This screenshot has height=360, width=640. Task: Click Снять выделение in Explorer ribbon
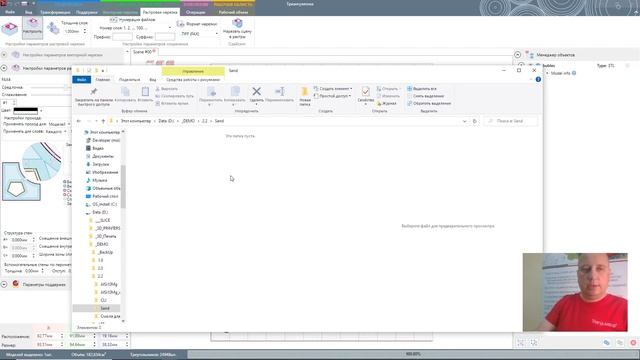(x=425, y=96)
